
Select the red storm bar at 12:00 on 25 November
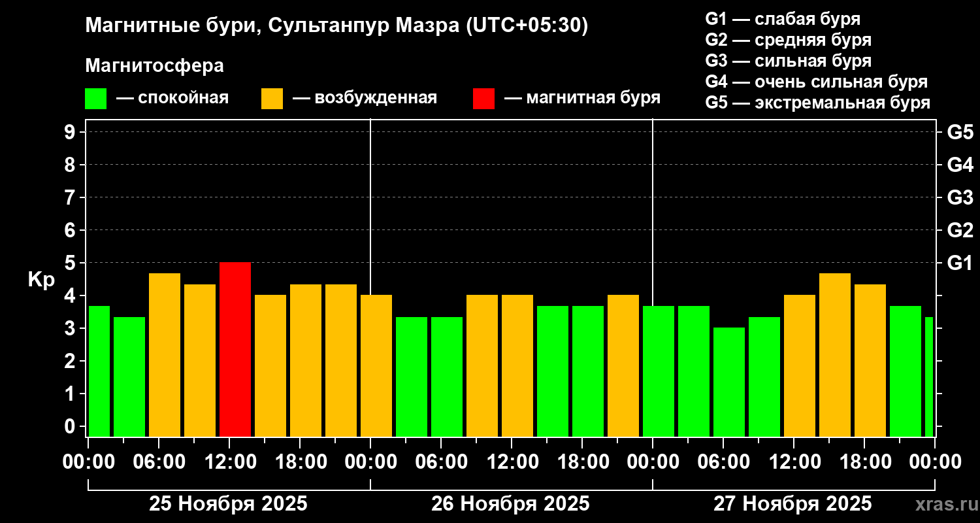click(x=235, y=349)
